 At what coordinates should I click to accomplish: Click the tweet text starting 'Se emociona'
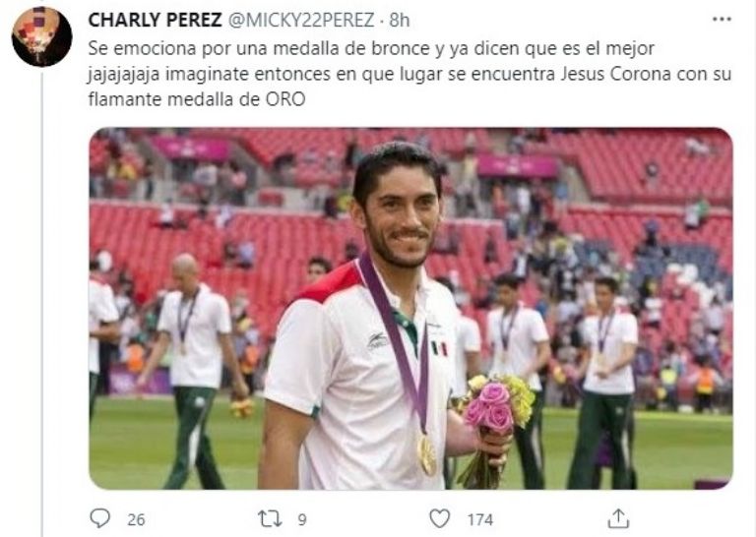[x=409, y=74]
